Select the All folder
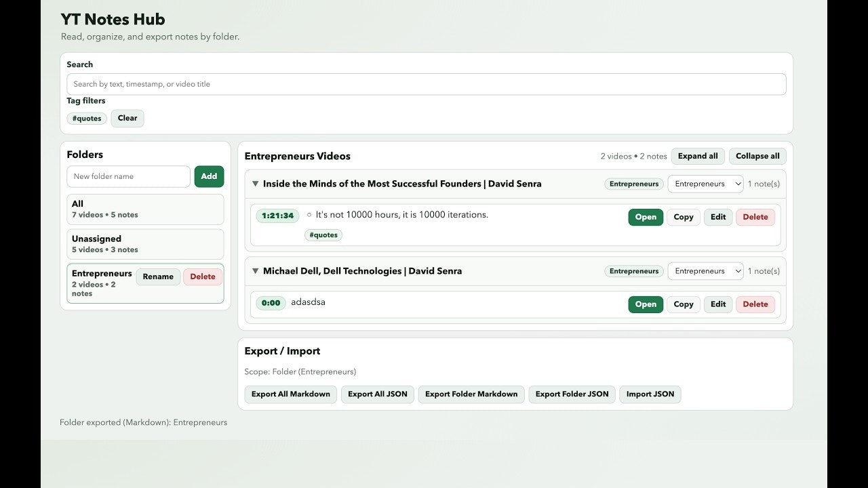 (145, 209)
